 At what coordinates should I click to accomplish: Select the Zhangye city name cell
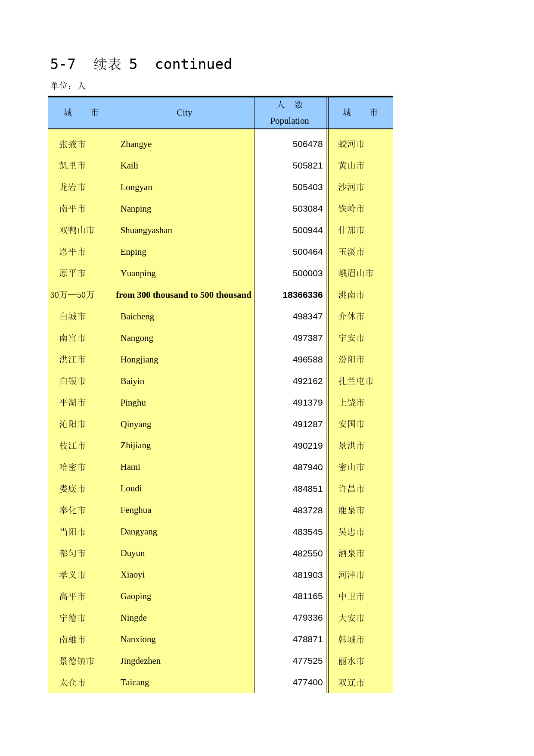136,144
